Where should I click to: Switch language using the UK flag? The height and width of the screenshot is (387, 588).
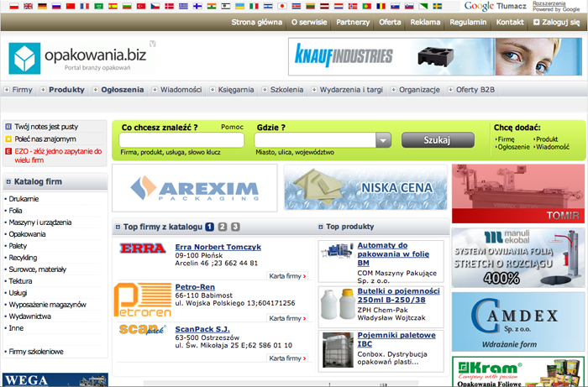28,6
